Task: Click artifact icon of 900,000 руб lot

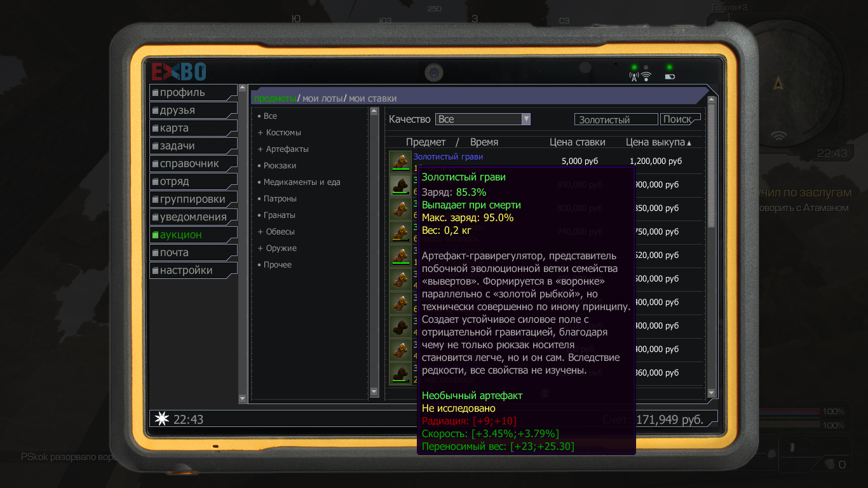Action: click(x=400, y=185)
